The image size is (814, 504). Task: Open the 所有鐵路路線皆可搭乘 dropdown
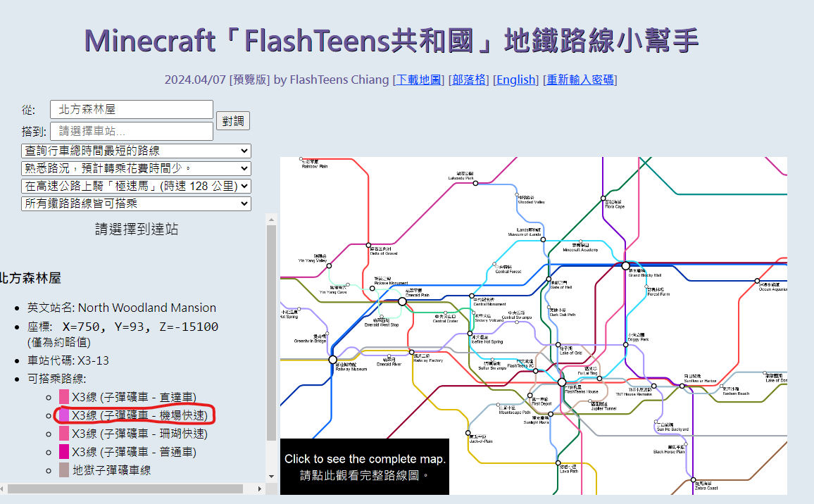coord(136,203)
